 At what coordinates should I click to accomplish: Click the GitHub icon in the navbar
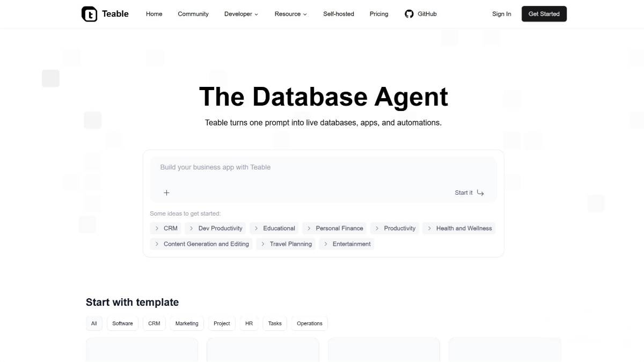coord(409,14)
